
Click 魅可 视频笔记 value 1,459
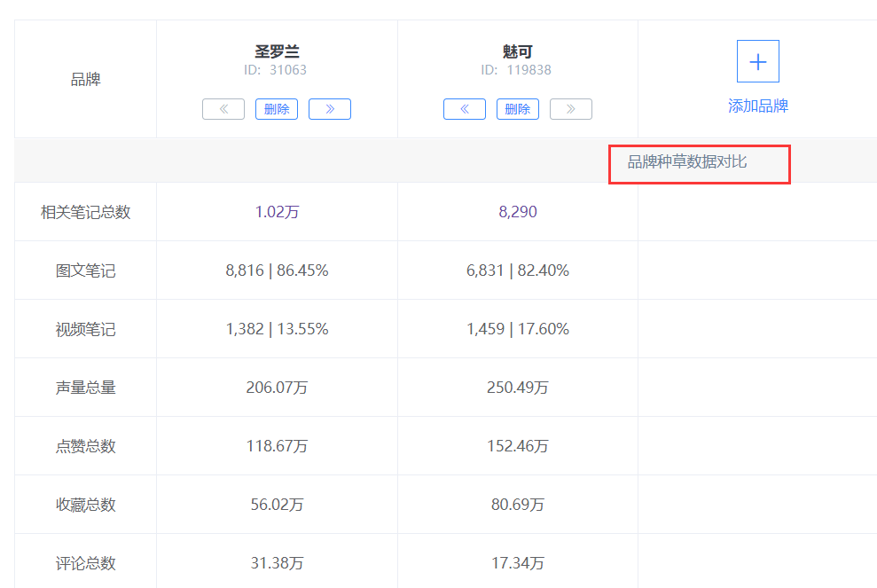pyautogui.click(x=485, y=329)
